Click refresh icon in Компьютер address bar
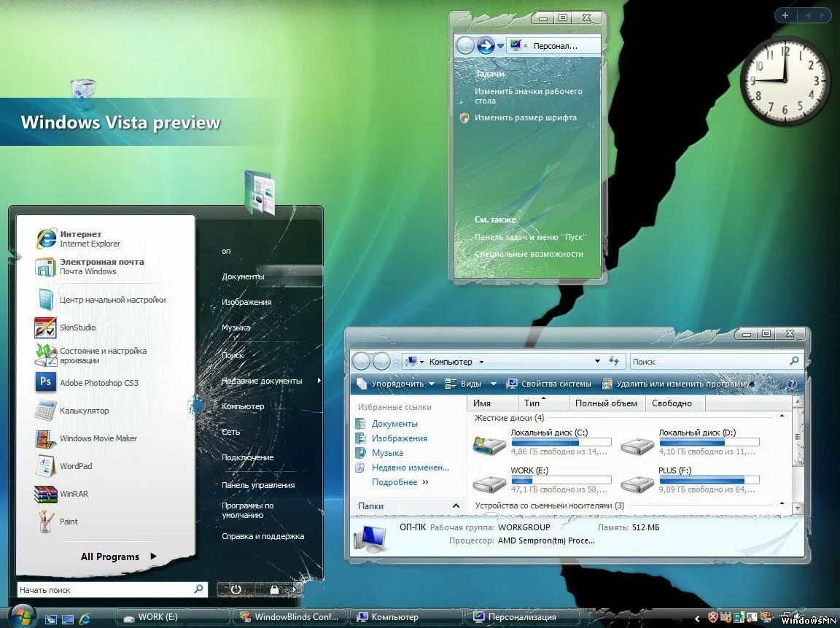 (x=614, y=361)
